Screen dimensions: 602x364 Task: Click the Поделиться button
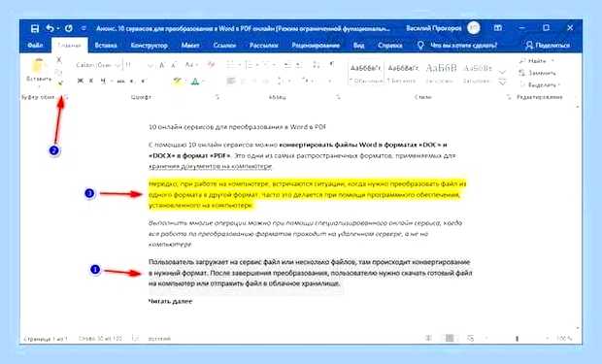[x=548, y=46]
